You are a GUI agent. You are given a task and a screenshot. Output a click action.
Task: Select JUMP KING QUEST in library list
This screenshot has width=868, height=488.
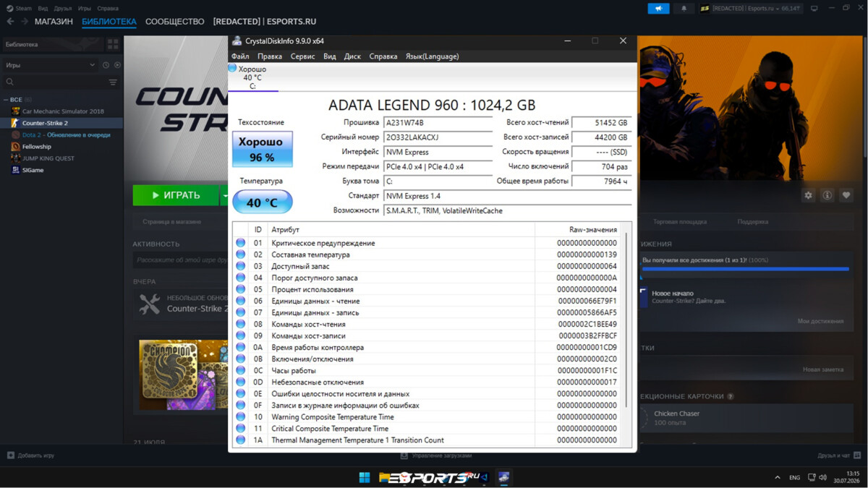click(61, 158)
